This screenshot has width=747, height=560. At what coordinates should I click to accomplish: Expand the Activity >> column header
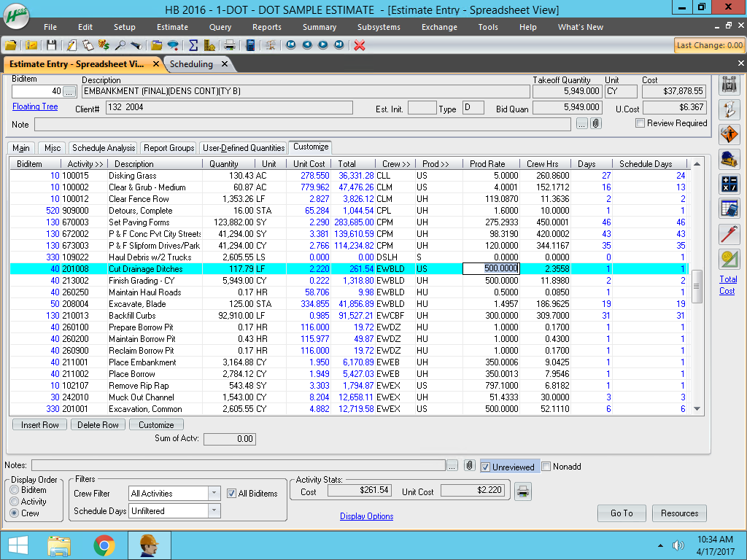pyautogui.click(x=85, y=164)
